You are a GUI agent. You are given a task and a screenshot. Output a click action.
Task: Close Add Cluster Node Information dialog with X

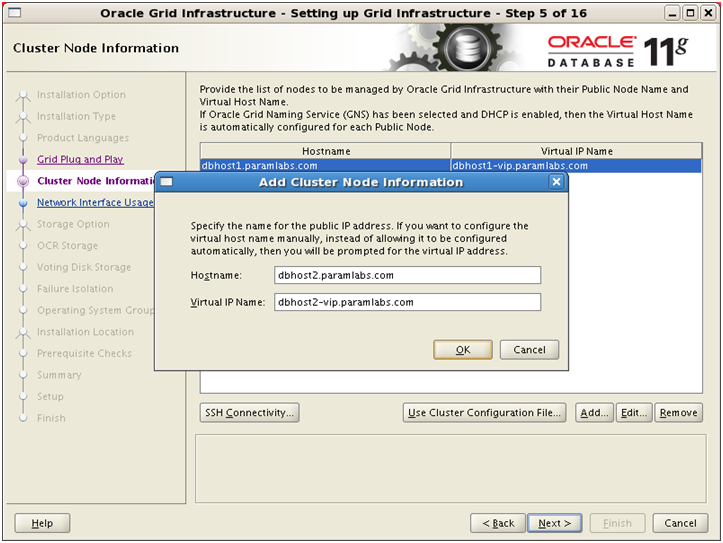(x=556, y=182)
